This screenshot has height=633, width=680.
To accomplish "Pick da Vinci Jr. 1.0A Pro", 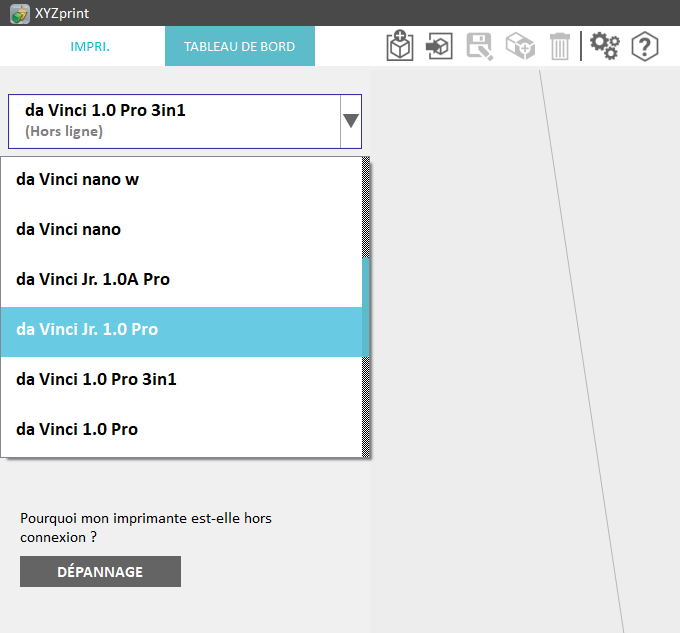I will tap(180, 280).
